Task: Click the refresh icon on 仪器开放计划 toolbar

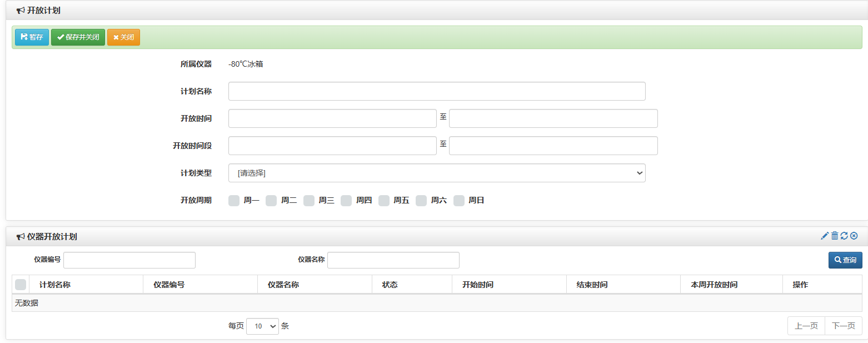Action: coord(844,236)
